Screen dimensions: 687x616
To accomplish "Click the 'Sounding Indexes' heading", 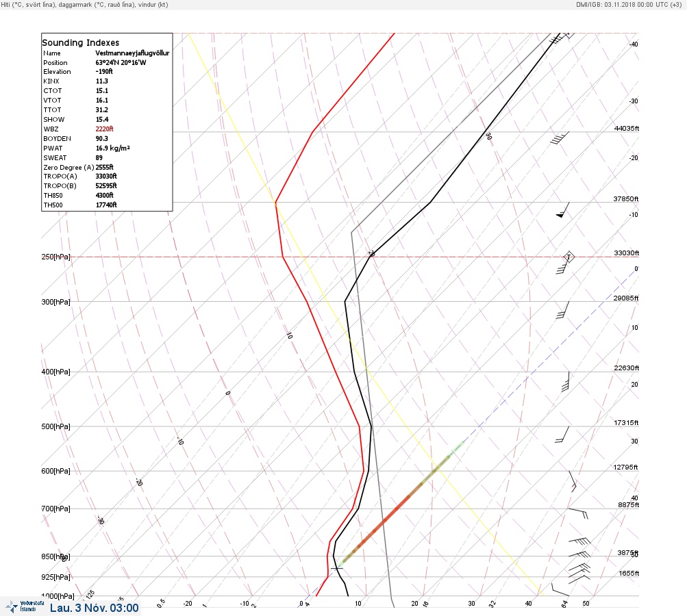I will click(81, 42).
